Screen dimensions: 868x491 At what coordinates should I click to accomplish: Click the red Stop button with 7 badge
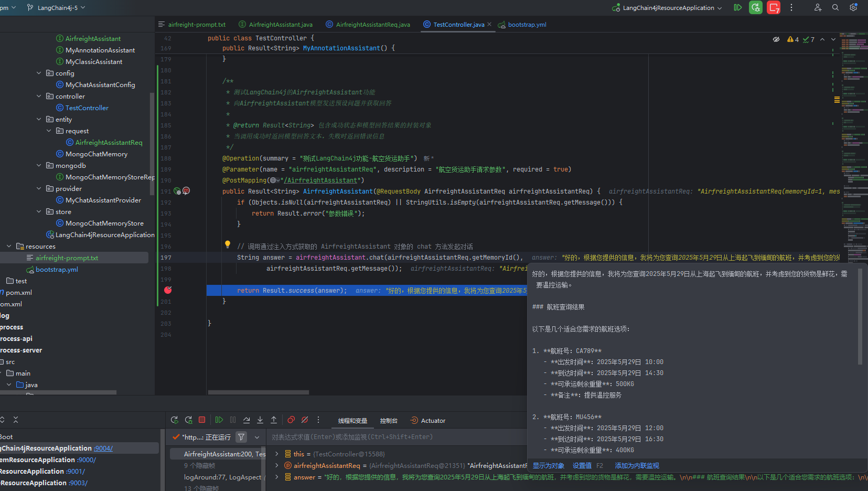(x=774, y=7)
